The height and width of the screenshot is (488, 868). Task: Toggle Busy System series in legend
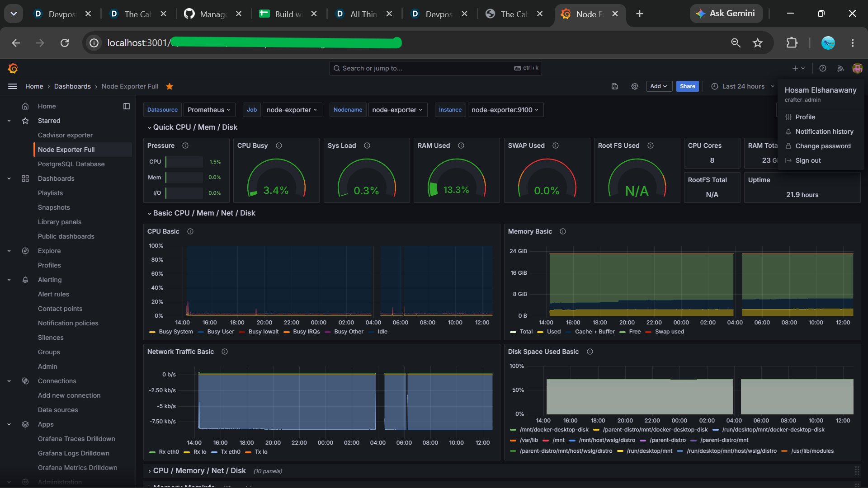(x=171, y=332)
